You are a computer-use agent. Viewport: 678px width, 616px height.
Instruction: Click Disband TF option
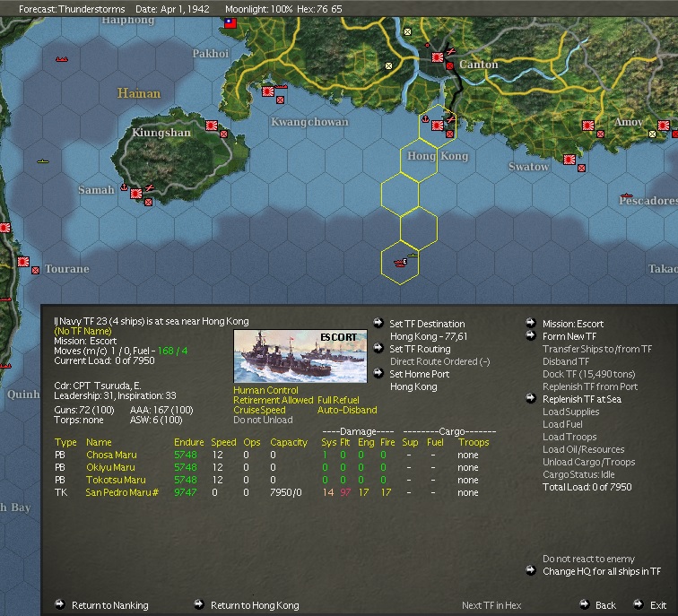coord(566,361)
